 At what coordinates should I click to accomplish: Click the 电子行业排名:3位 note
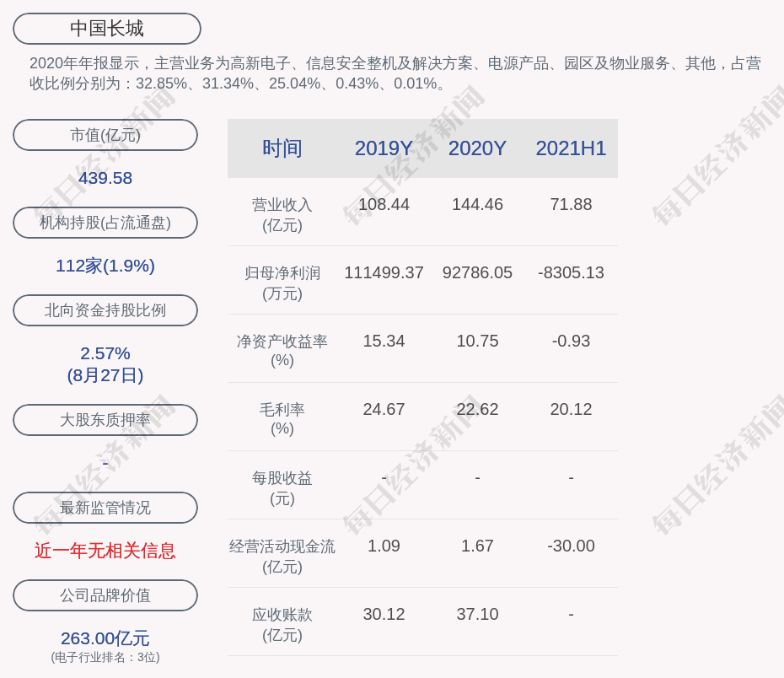tap(105, 657)
